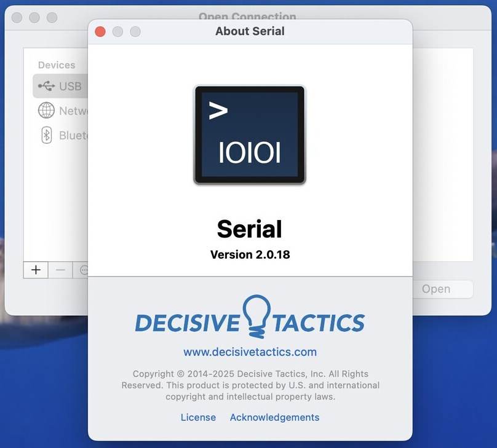Open the www.decisivetactics.com link

[x=250, y=352]
